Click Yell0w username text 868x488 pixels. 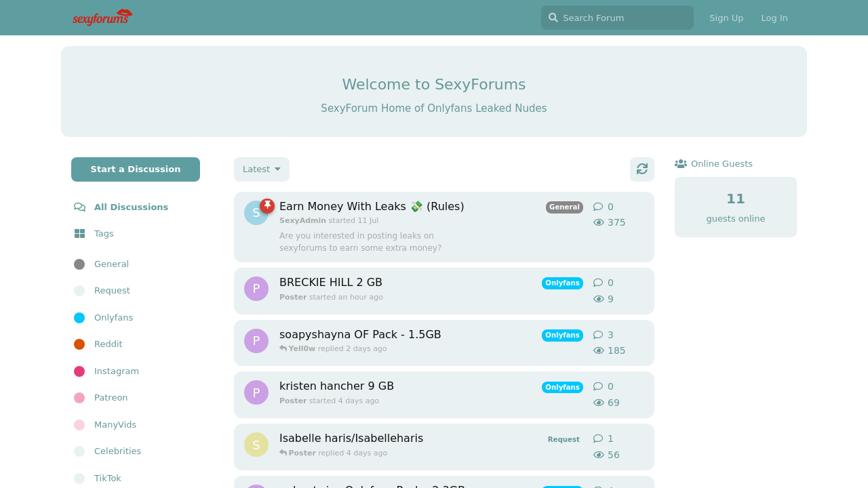pyautogui.click(x=302, y=348)
